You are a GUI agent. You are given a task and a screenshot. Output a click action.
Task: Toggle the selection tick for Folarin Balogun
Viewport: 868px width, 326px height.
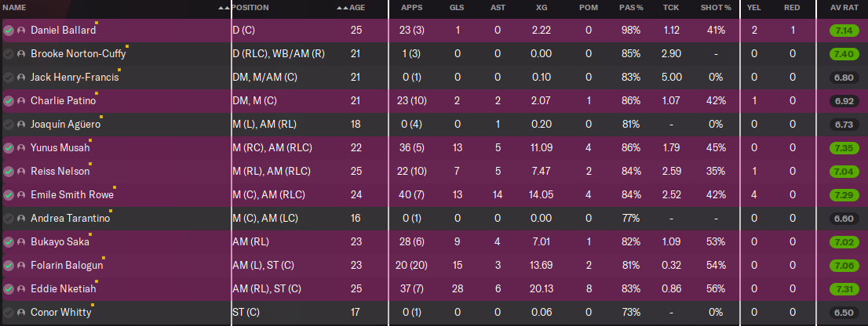pyautogui.click(x=8, y=266)
